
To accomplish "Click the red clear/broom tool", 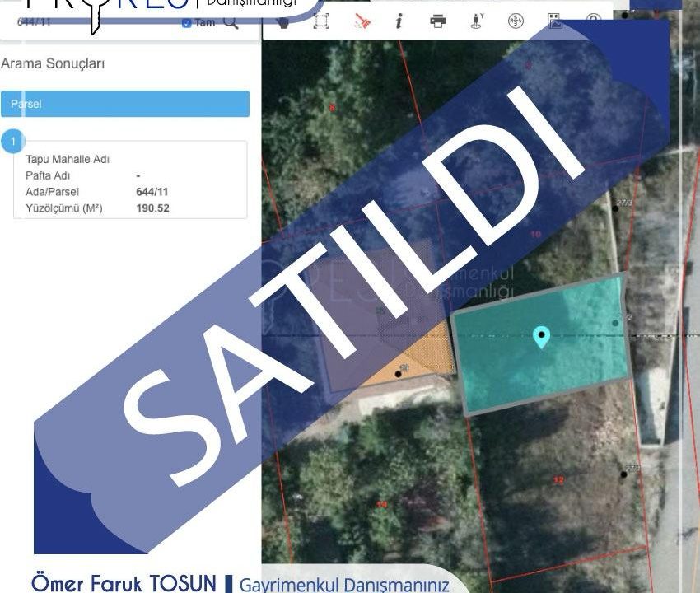I will tap(362, 21).
